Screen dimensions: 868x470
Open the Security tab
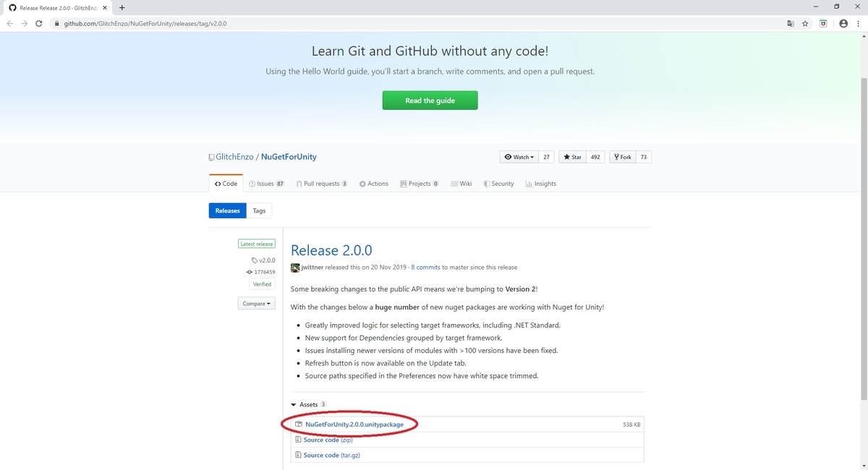pos(498,184)
